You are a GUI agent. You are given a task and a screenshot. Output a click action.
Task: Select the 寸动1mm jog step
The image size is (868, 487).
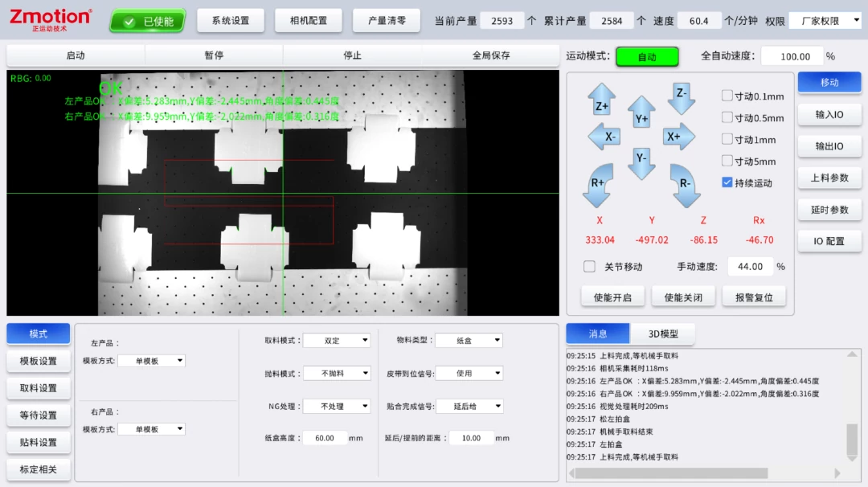click(x=727, y=139)
